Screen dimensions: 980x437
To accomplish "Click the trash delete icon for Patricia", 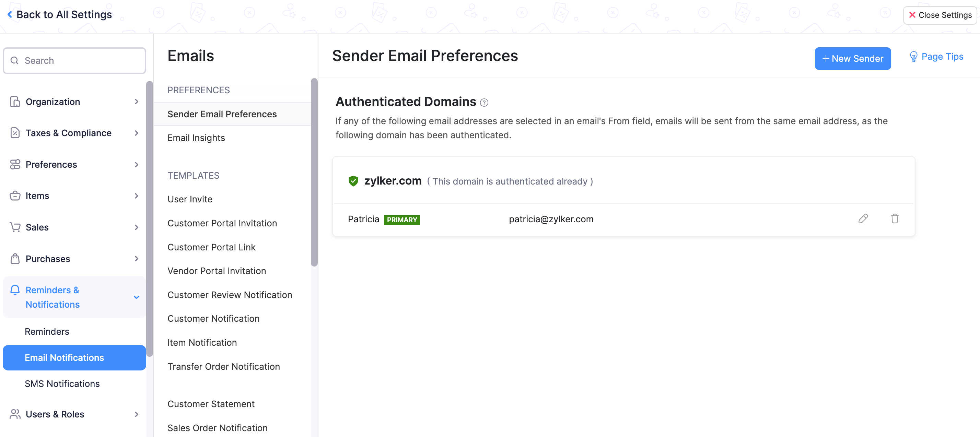I will click(895, 219).
